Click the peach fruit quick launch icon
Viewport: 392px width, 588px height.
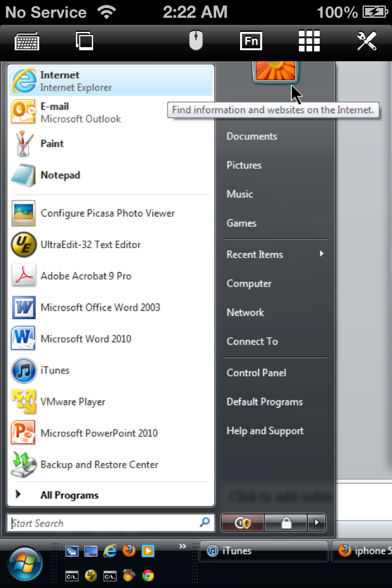point(129,575)
